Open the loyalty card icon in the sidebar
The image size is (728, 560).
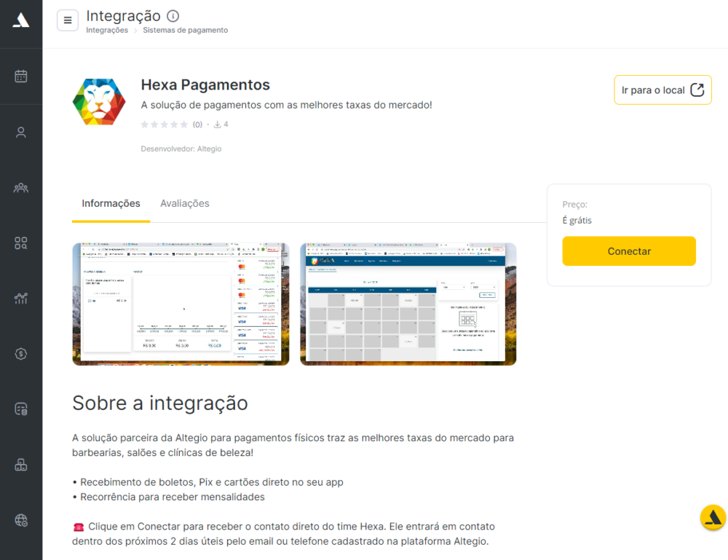[21, 409]
